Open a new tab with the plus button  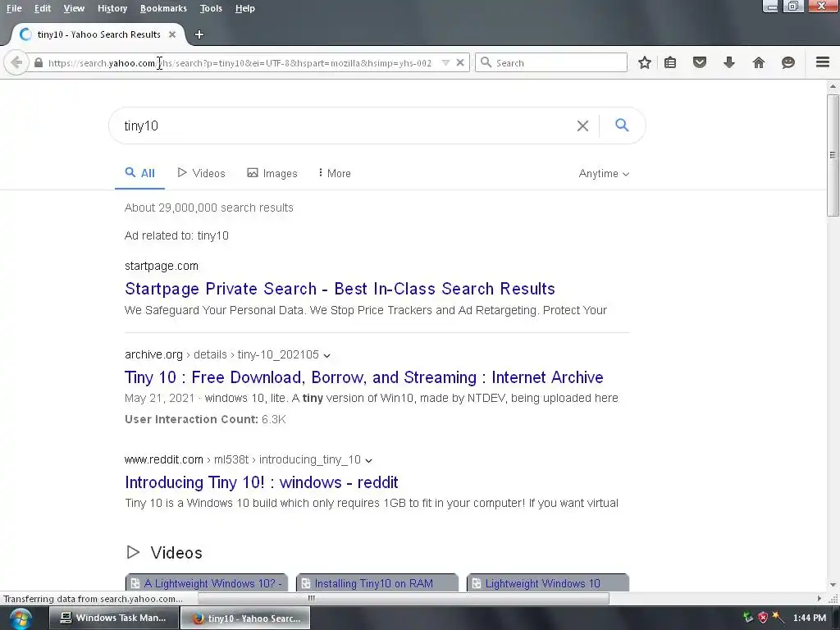coord(199,34)
